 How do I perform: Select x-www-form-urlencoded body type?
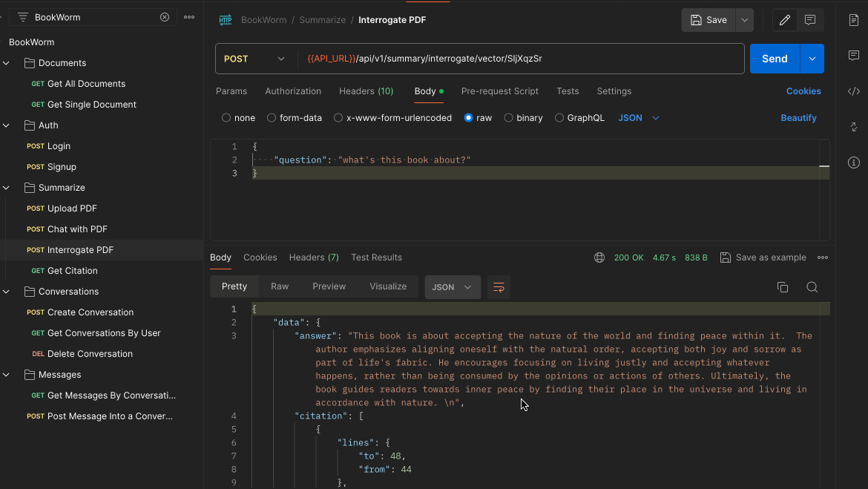point(338,118)
